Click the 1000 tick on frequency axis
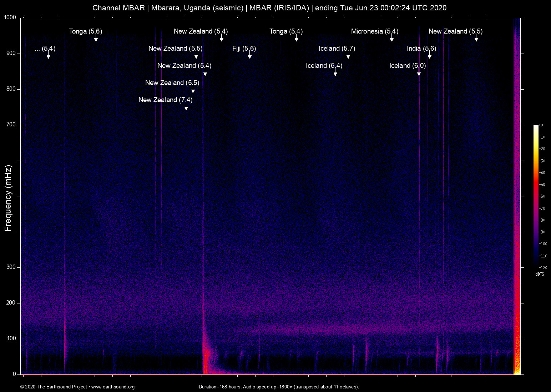Viewport: 551px width, 392px height. pyautogui.click(x=10, y=17)
